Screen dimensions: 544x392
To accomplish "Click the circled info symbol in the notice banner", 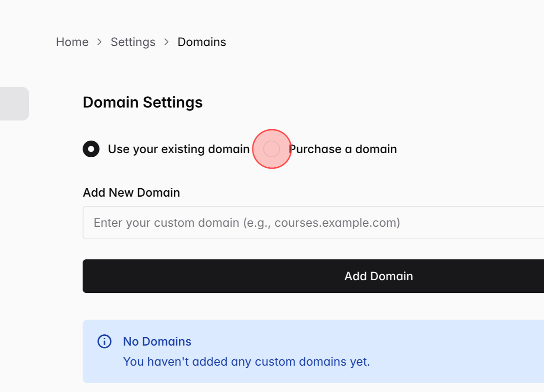I will [104, 341].
